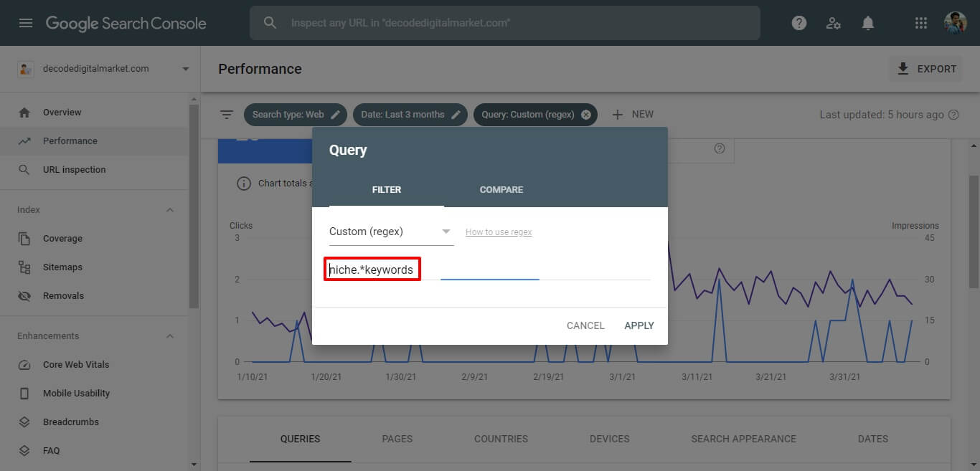The height and width of the screenshot is (471, 980).
Task: Open the account profile avatar
Action: [956, 23]
